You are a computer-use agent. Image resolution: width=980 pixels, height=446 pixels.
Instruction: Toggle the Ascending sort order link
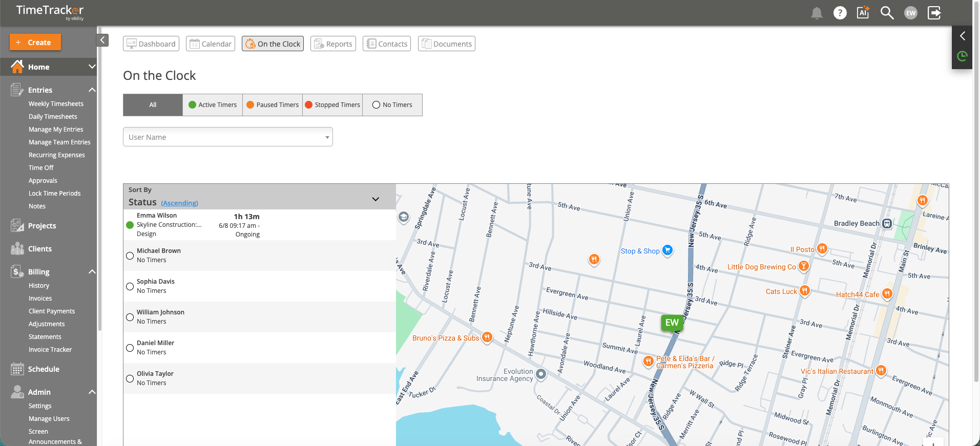[179, 203]
